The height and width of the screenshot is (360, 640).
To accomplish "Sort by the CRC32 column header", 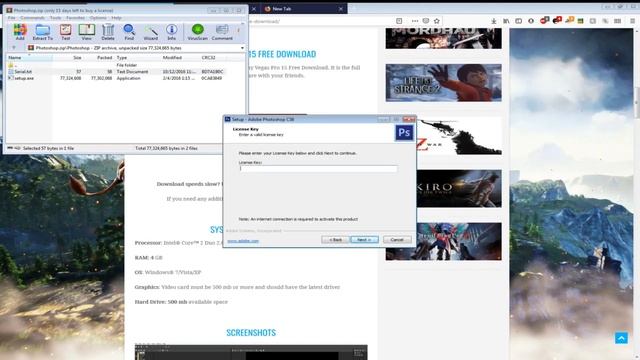I will 214,58.
